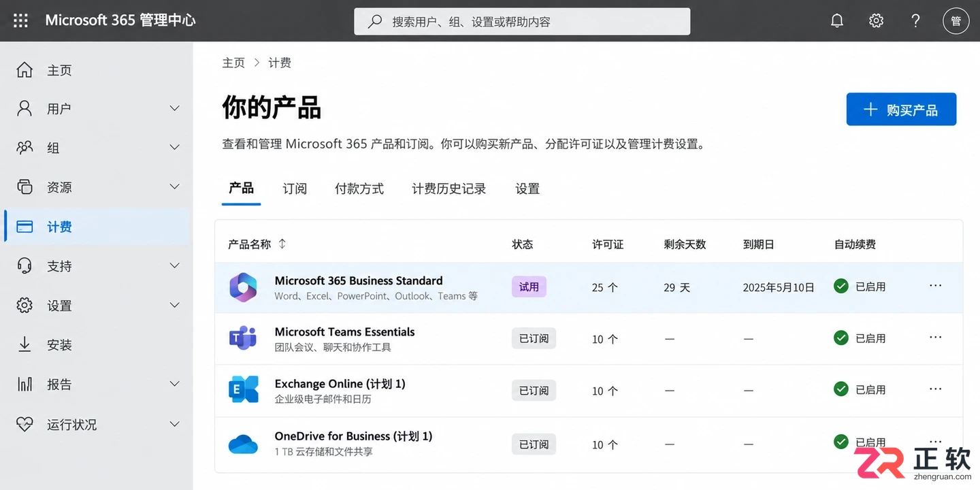Screen dimensions: 980x490
Task: Open Exchange Online (计划 1) product name
Action: 340,384
